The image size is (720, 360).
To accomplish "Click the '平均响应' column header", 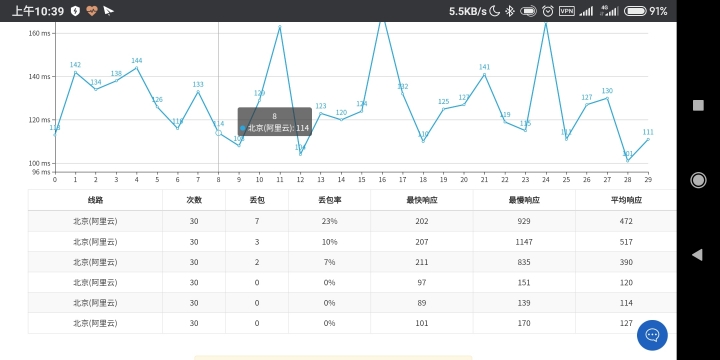I will tap(626, 200).
